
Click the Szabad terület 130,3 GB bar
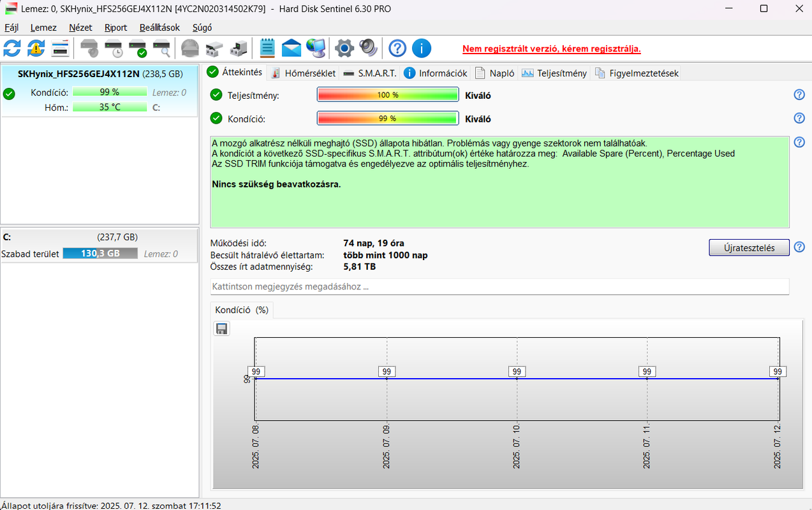point(100,254)
